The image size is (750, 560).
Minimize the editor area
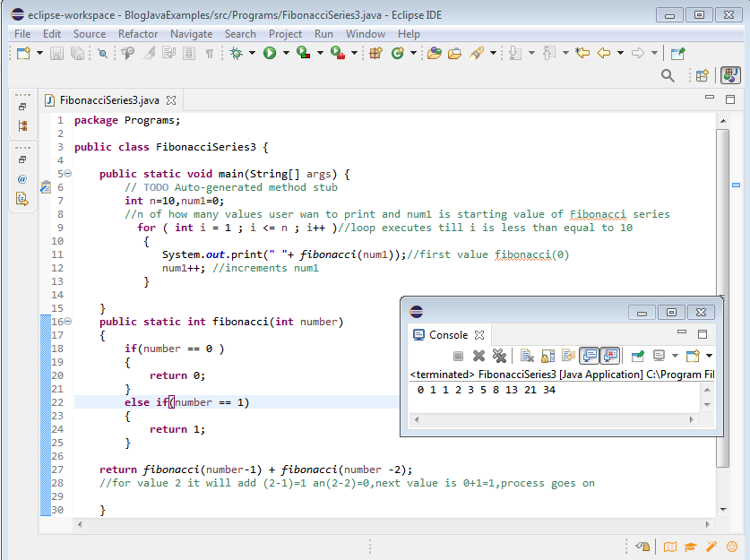(x=709, y=97)
